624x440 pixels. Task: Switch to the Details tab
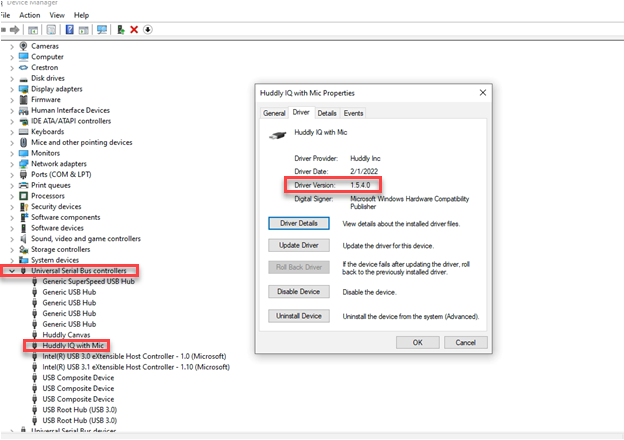coord(327,113)
